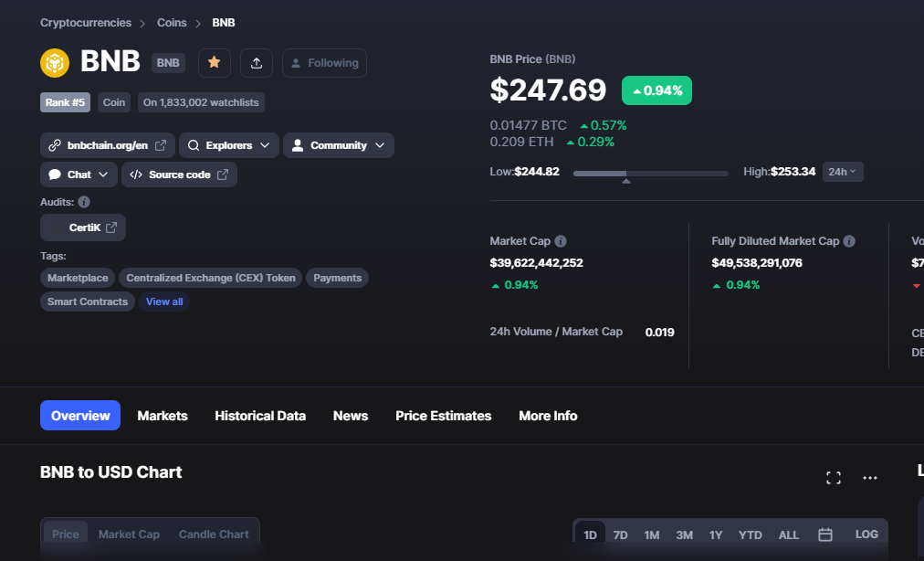Click the 0.01477 BTC price text
This screenshot has height=561, width=924.
tap(528, 125)
